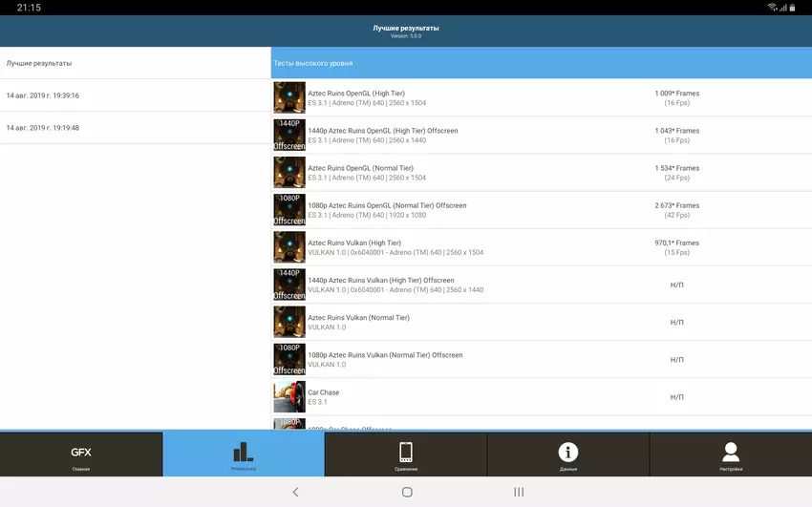Open 1440p Aztec Ruins Vulkan High Offscreen thumbnail
Image resolution: width=812 pixels, height=507 pixels.
pyautogui.click(x=289, y=285)
